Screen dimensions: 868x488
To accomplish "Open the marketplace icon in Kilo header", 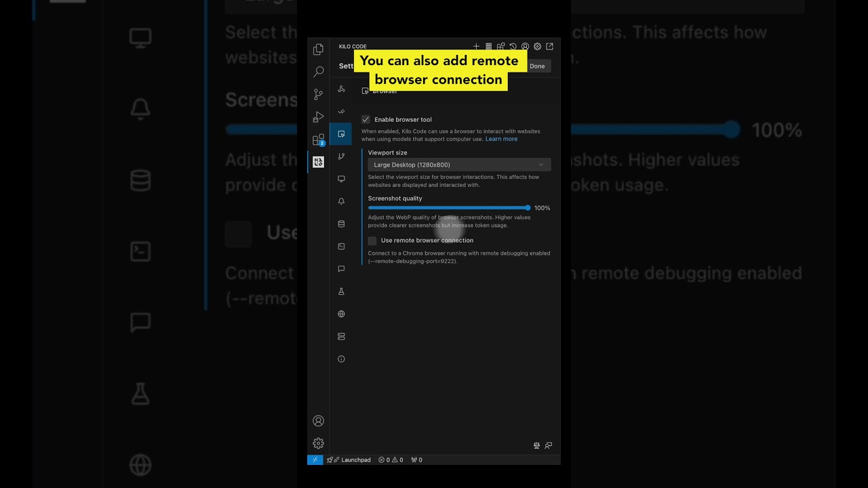I will click(x=500, y=47).
